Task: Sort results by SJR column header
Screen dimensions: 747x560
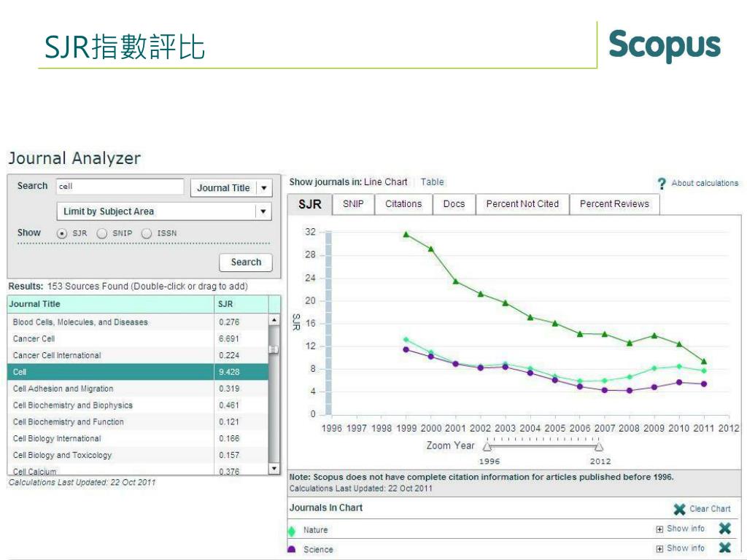Action: 241,304
